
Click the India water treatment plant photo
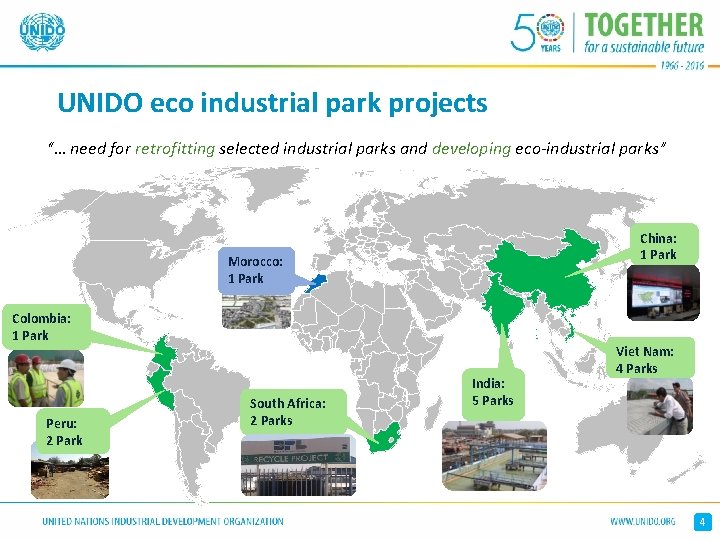coord(494,456)
